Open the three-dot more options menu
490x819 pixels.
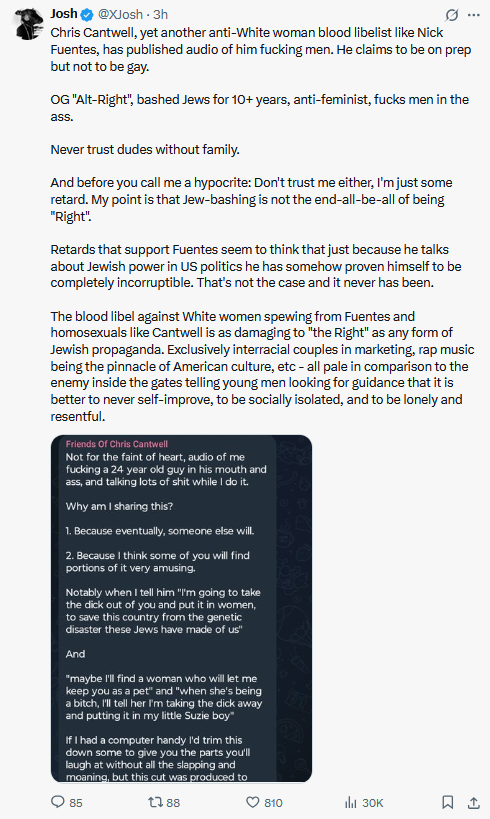click(x=474, y=15)
